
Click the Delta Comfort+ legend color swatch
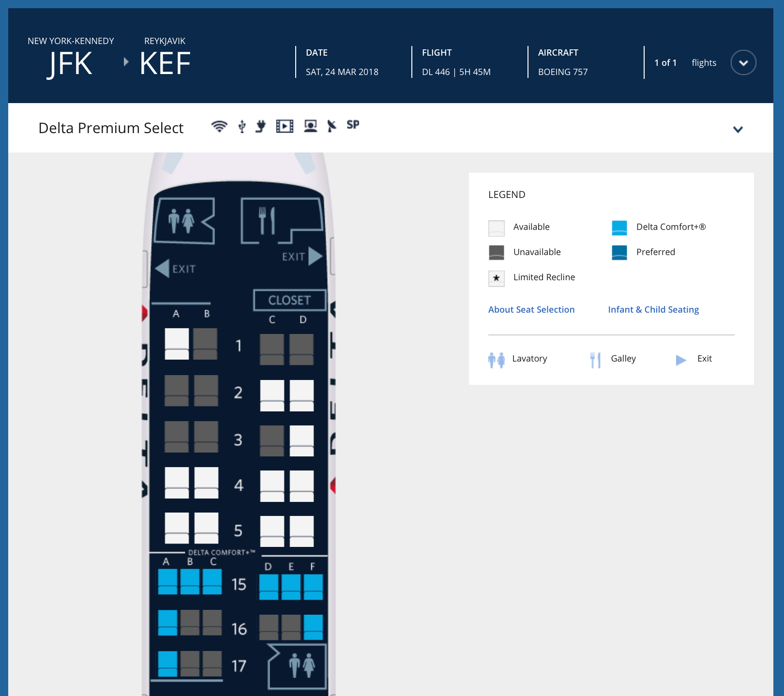[619, 227]
